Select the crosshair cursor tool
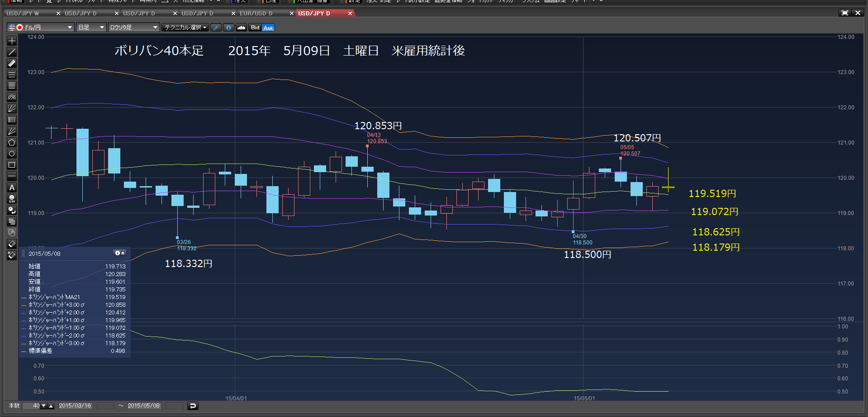The image size is (868, 417). point(12,41)
